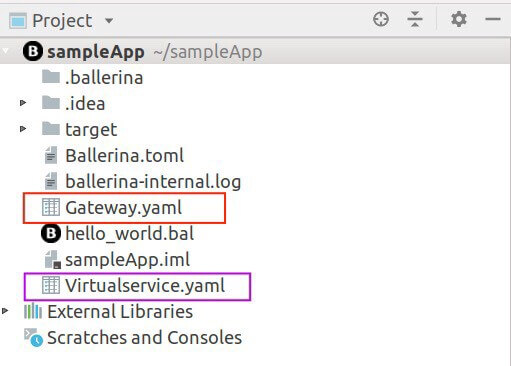
Task: Open the gear settings for Project panel
Action: click(459, 19)
